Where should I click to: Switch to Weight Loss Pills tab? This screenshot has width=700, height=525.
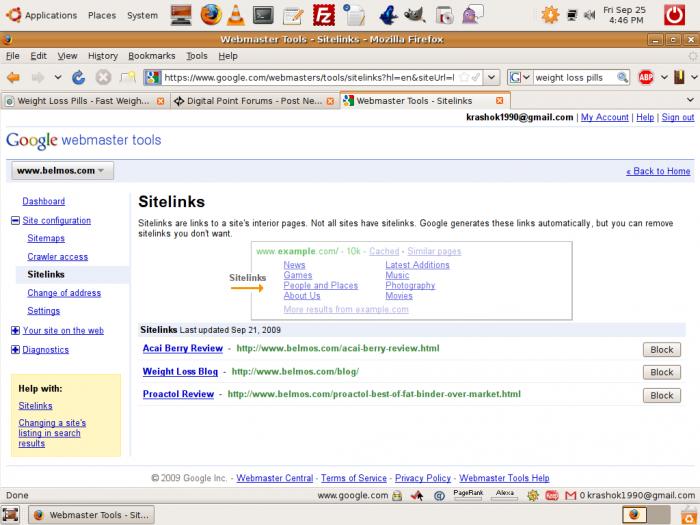[x=80, y=101]
